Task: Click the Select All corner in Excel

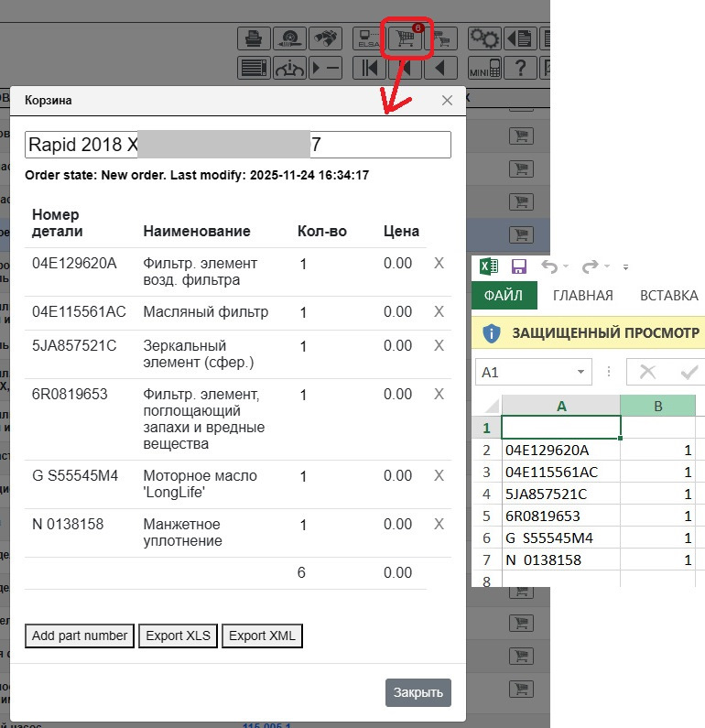Action: (491, 407)
